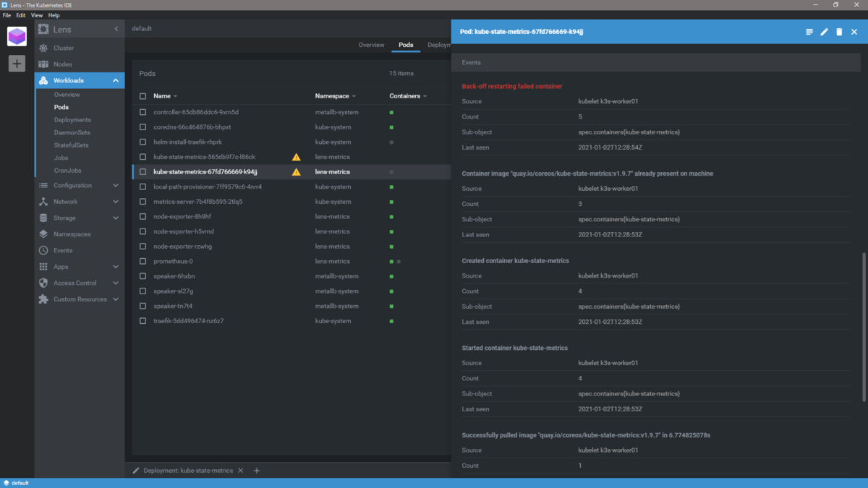The image size is (868, 488).
Task: Click the default cluster status bar icon
Action: click(x=6, y=483)
